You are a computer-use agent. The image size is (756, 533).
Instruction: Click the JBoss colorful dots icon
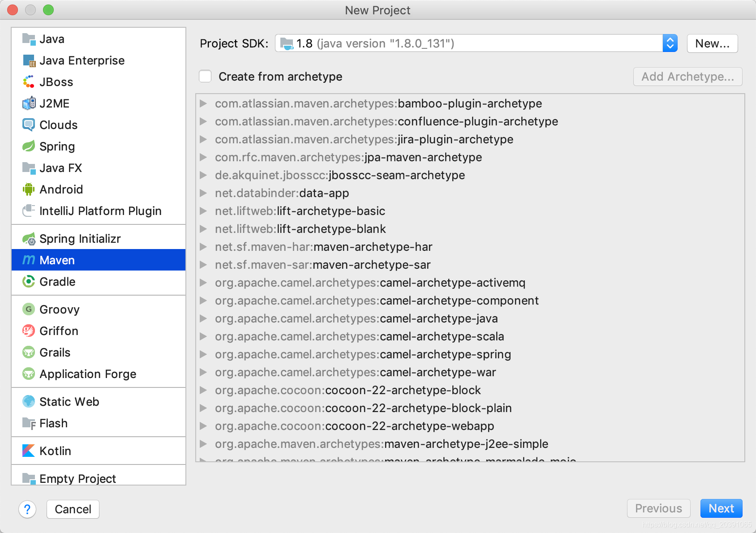coord(29,82)
